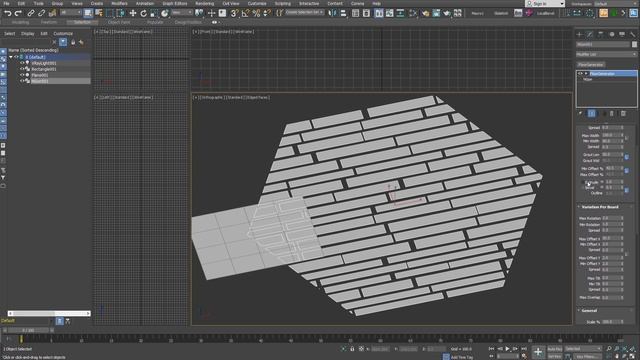Screen dimensions: 640x360
Task: Open the reference coordinate system dropdown
Action: [x=182, y=13]
